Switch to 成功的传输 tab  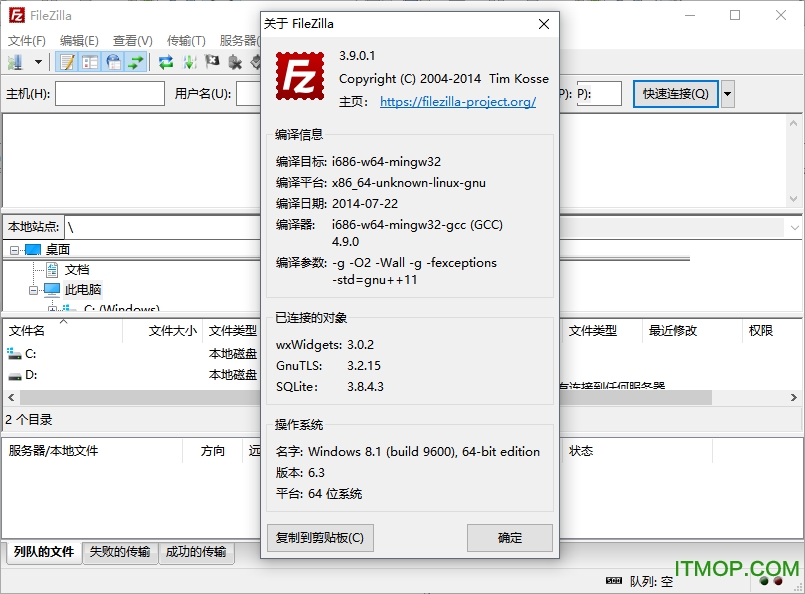coord(196,552)
